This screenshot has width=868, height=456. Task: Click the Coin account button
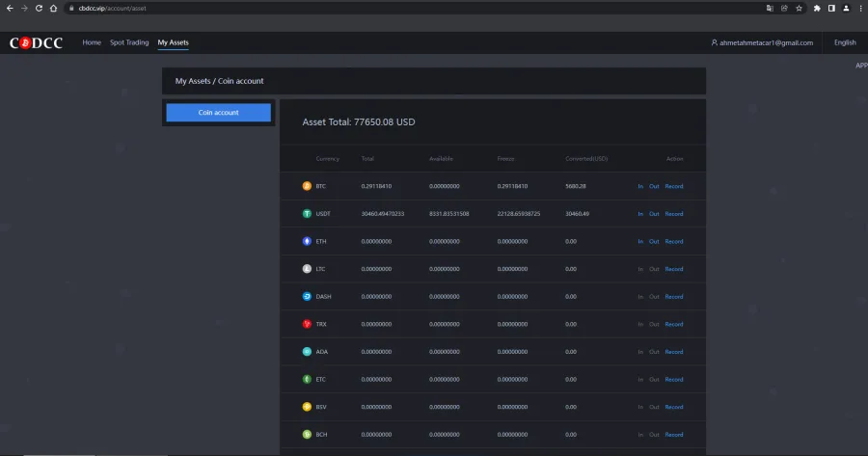[x=219, y=113]
